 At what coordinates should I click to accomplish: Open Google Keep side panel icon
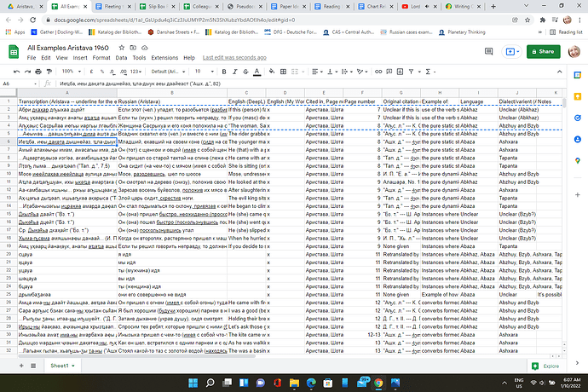click(x=578, y=97)
